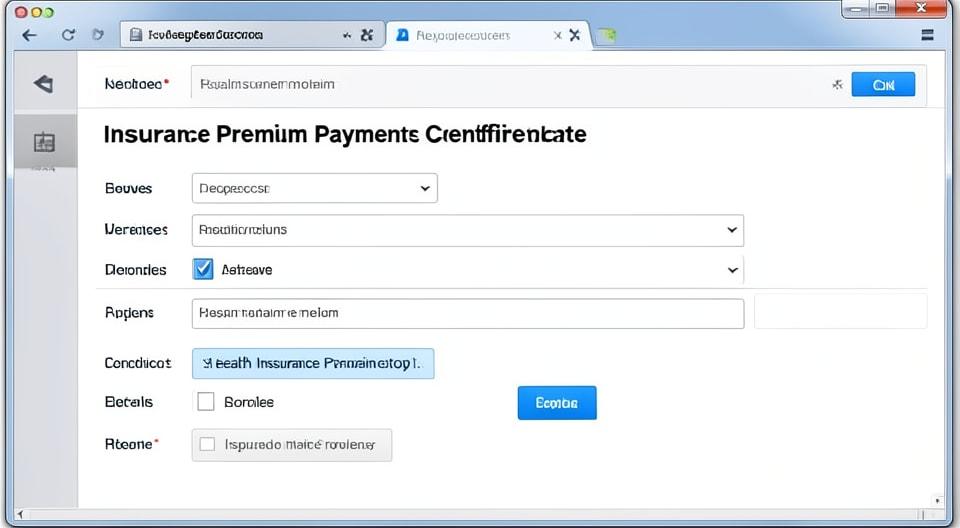Click the browser back arrow
The height and width of the screenshot is (528, 960).
[29, 36]
